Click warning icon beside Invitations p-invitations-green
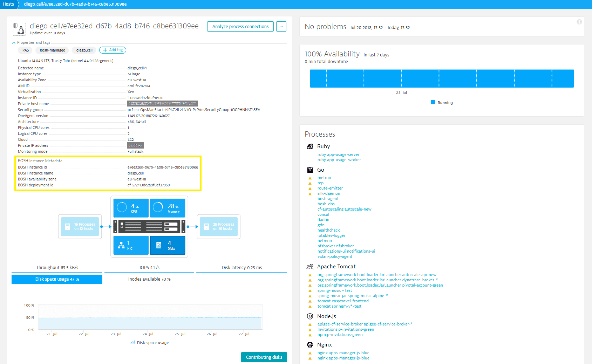Screen dimensions: 592x364 point(310,330)
